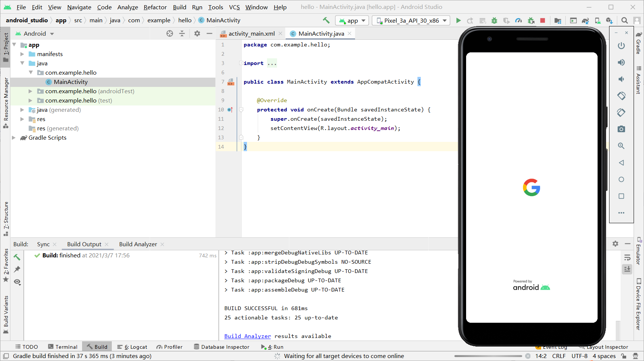Hide the project panel with minus icon
Image resolution: width=644 pixels, height=361 pixels.
tap(209, 33)
